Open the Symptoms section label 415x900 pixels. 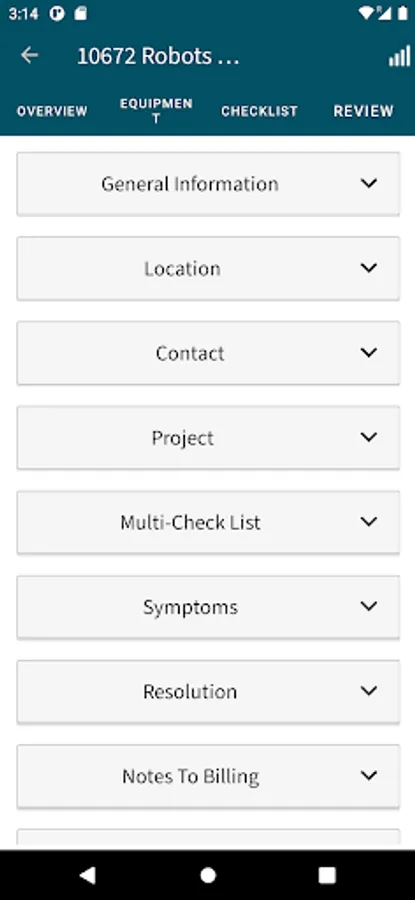pos(191,607)
